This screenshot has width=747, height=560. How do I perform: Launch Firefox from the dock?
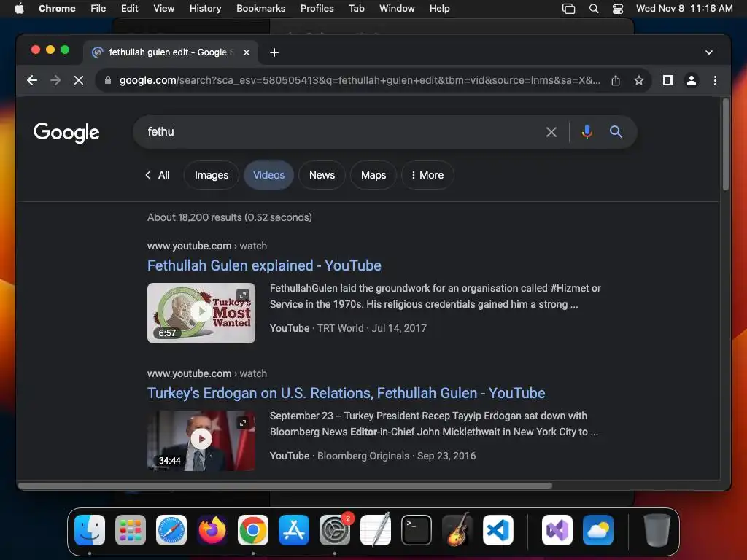tap(212, 530)
